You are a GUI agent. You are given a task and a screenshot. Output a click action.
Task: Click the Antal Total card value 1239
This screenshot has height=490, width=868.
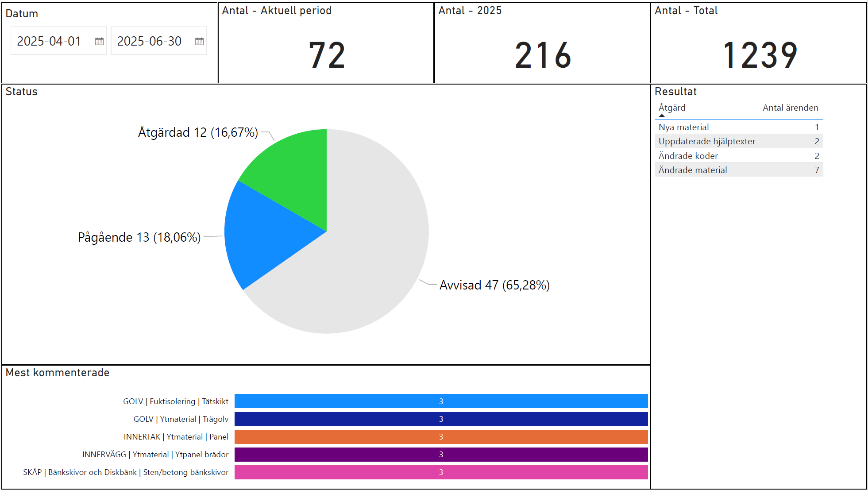click(760, 55)
